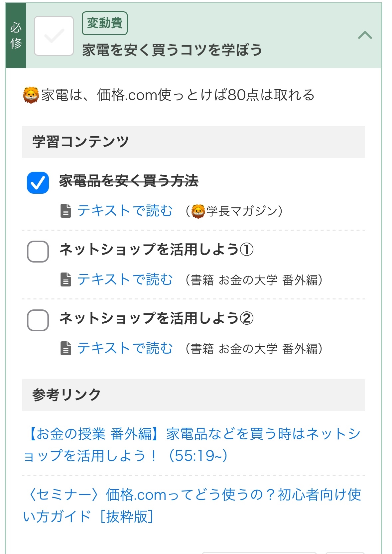The height and width of the screenshot is (554, 392).
Task: Open テキストで読む under ネットショップを活用しよう②
Action: (125, 348)
